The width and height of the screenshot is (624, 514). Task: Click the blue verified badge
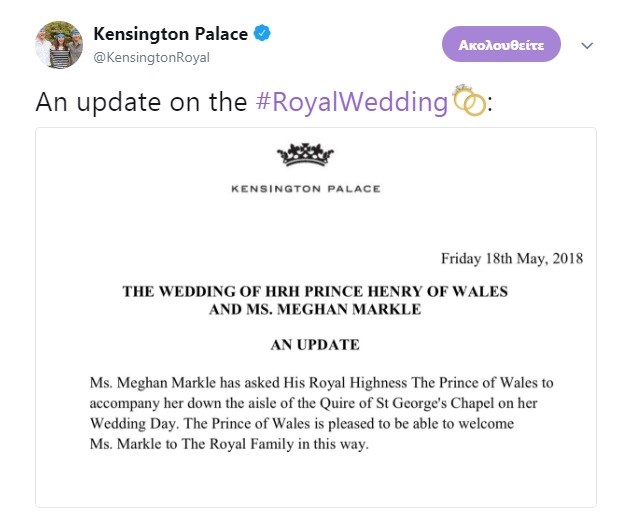click(262, 34)
